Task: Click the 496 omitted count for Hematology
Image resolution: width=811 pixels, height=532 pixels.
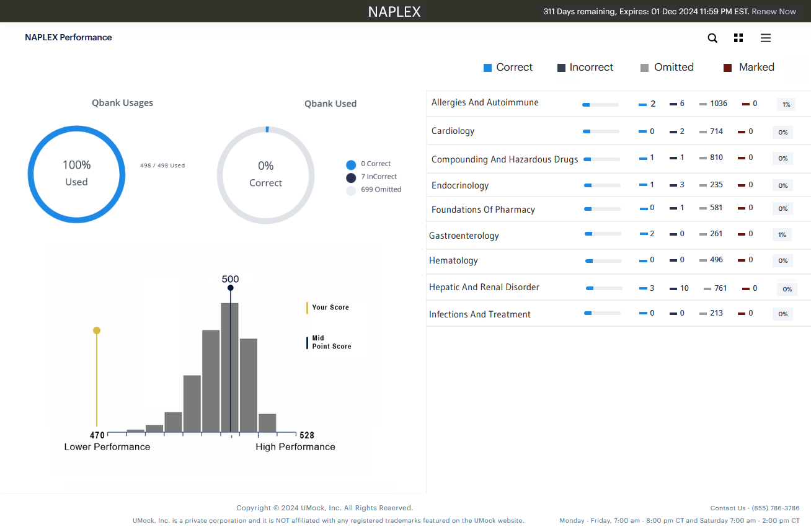Action: tap(717, 260)
